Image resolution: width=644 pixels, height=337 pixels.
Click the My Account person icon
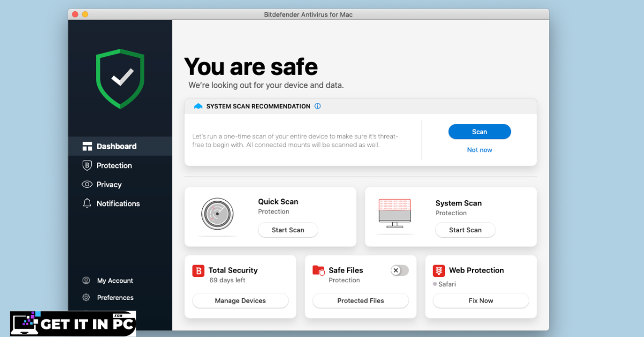tap(86, 281)
